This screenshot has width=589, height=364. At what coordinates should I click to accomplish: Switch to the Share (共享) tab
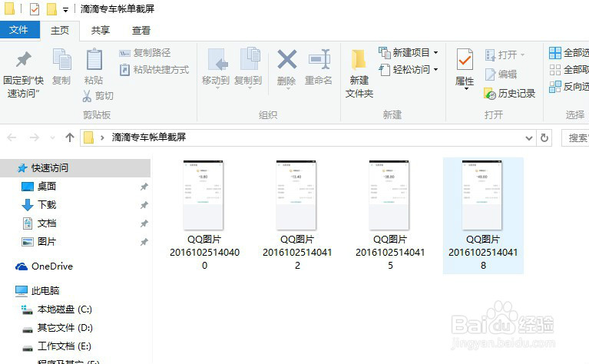[101, 31]
